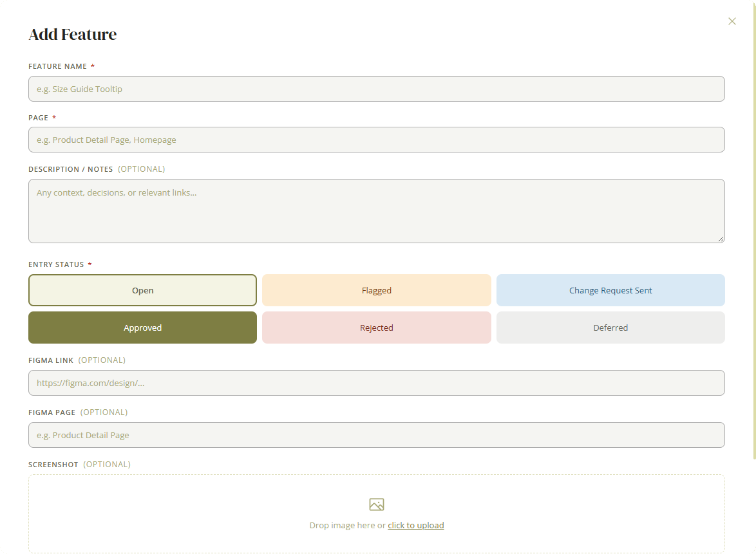Click the "Drop image here or" text
The height and width of the screenshot is (554, 756).
click(x=348, y=525)
